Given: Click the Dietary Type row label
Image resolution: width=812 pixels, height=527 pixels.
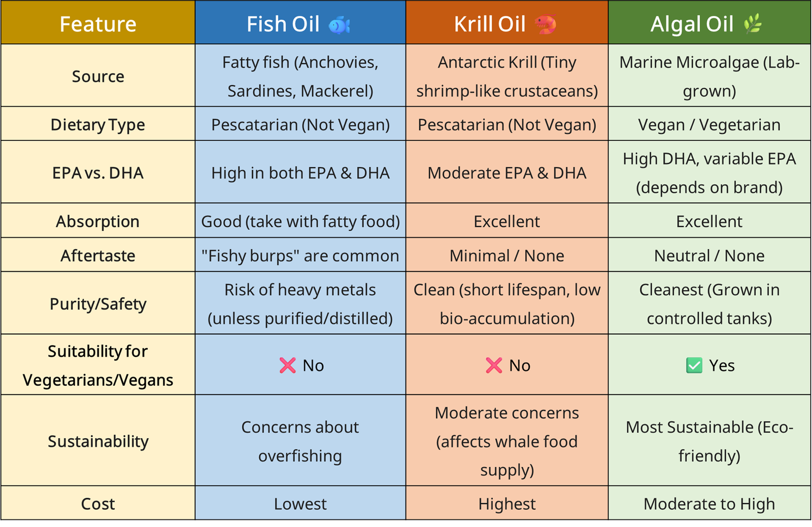Looking at the screenshot, I should pos(98,125).
